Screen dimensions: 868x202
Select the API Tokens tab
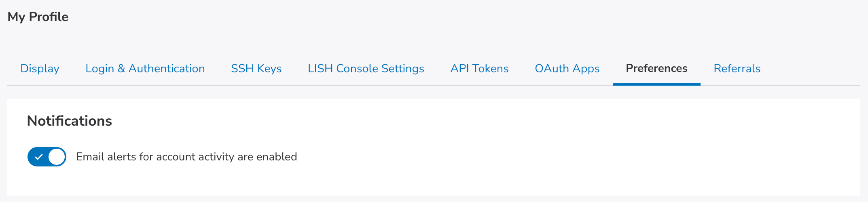click(x=479, y=69)
